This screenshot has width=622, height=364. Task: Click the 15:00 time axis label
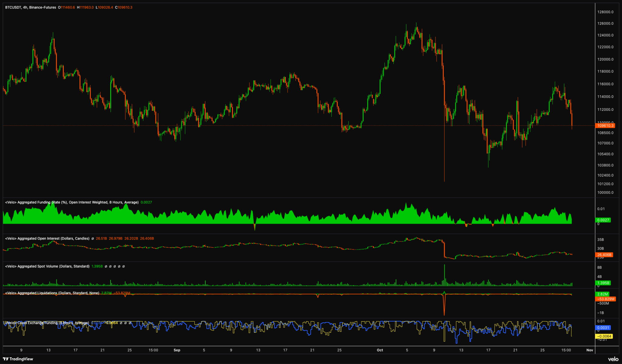point(153,350)
